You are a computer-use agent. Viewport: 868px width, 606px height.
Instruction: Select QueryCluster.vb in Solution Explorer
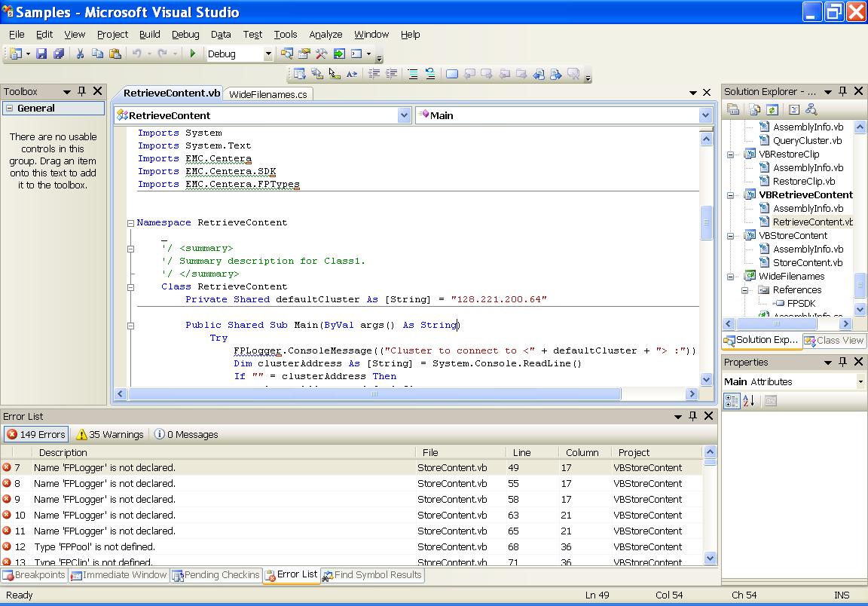click(x=807, y=141)
